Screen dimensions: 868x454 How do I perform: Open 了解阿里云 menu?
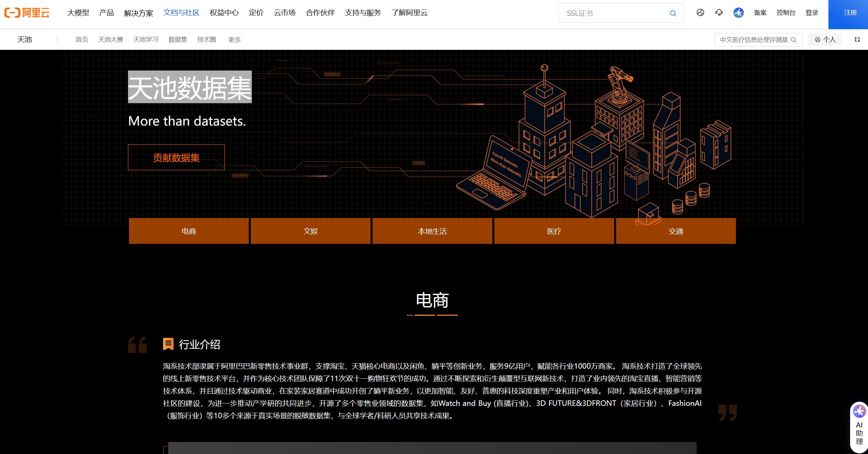409,13
